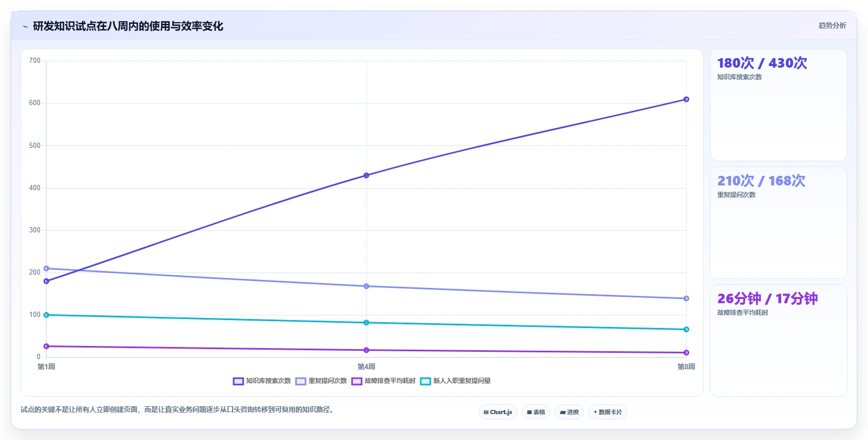This screenshot has width=868, height=440.
Task: Click the purple 故障排查 point at 第4周
Action: [x=366, y=350]
